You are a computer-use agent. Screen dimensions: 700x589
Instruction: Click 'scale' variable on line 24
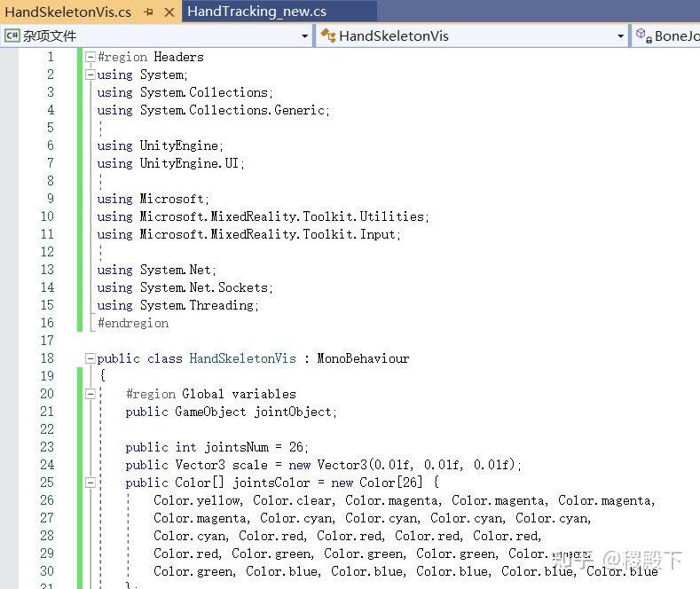250,465
